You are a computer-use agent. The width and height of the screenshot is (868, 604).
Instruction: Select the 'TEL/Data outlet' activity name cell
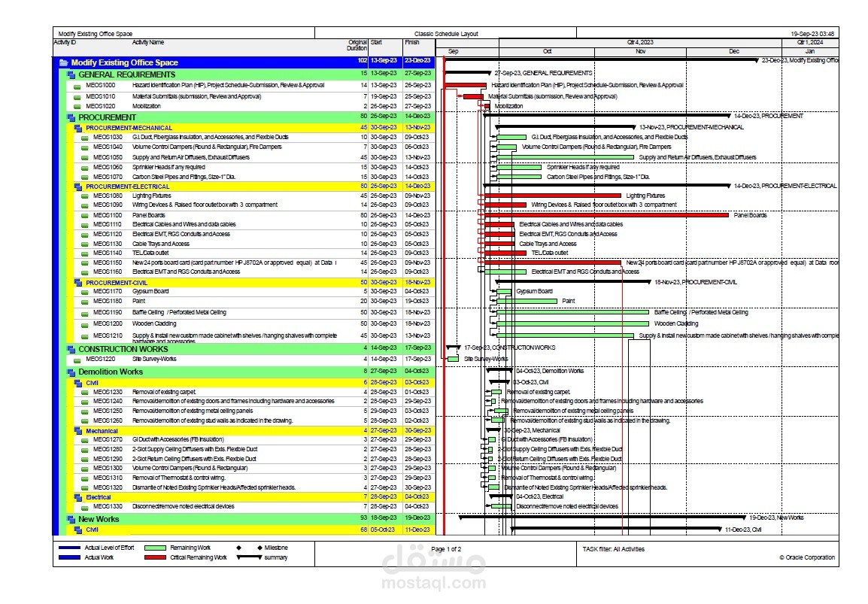coord(150,253)
